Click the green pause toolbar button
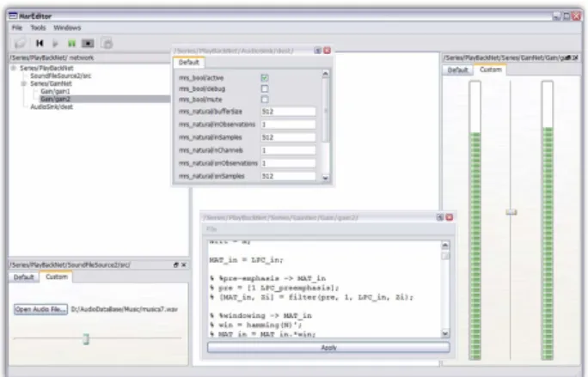This screenshot has width=588, height=377. coord(71,44)
